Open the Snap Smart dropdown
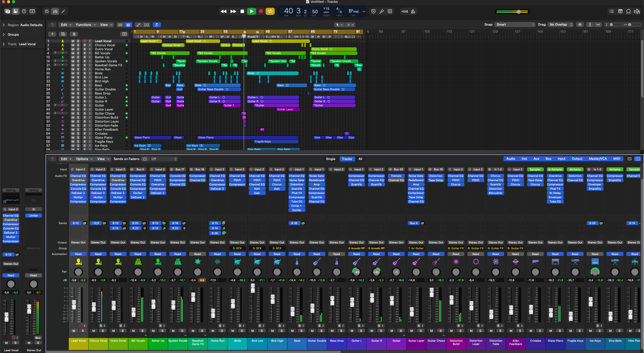The width and height of the screenshot is (644, 353). click(x=515, y=25)
